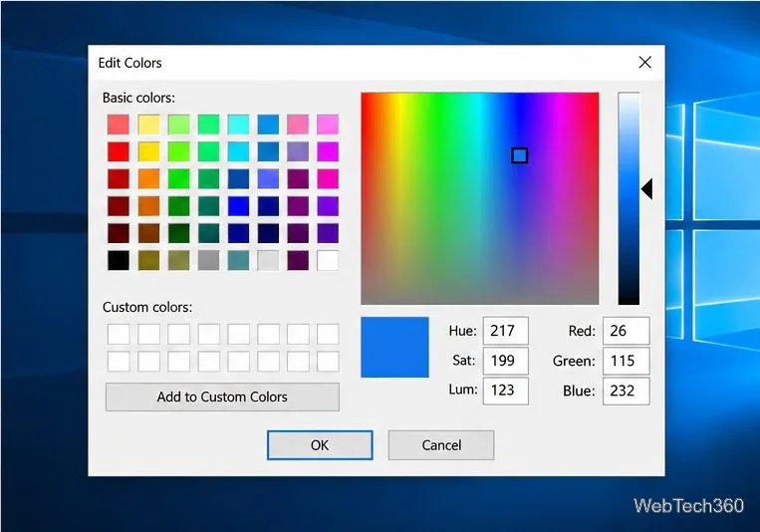Choose the maroon swatch in fourth row
The image size is (760, 532).
[x=119, y=206]
